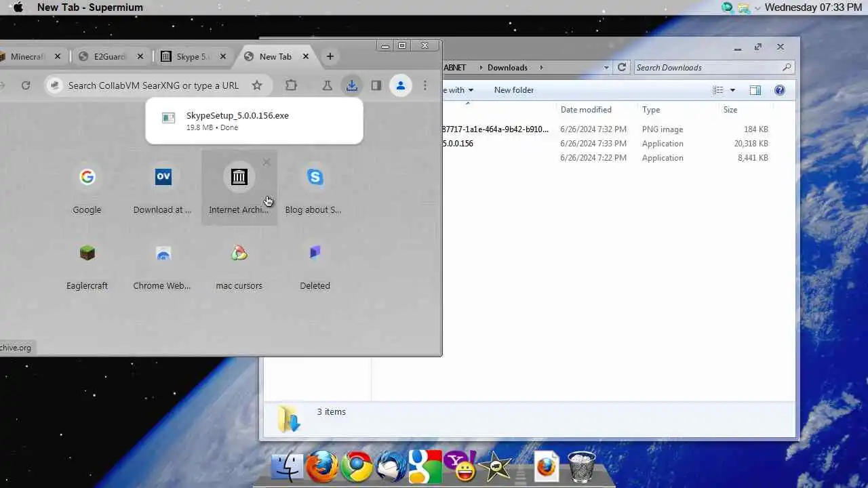Expand the arrow after Downloads breadcrumb

click(542, 67)
